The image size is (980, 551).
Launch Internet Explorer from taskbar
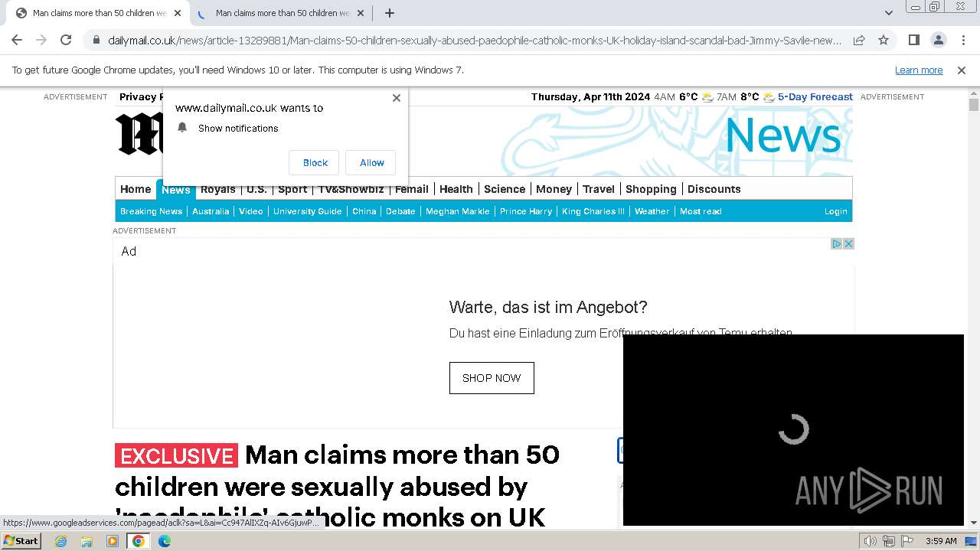(x=60, y=541)
